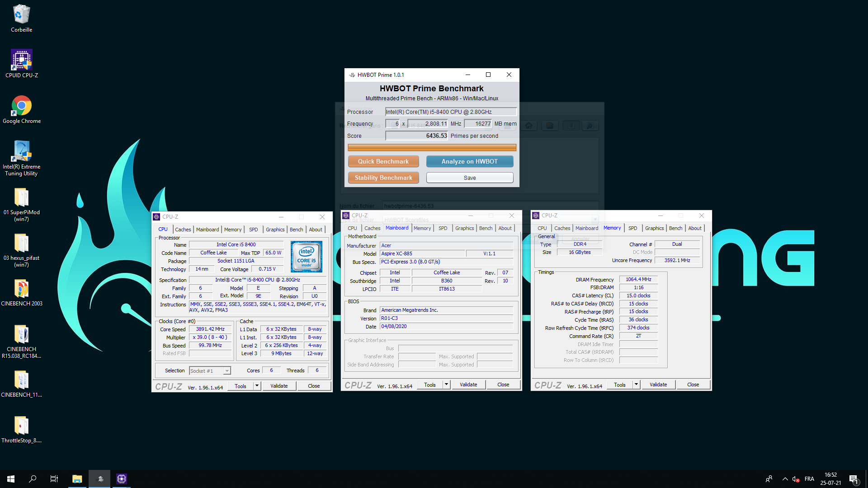Click Close button in left CPU-Z window

click(314, 386)
